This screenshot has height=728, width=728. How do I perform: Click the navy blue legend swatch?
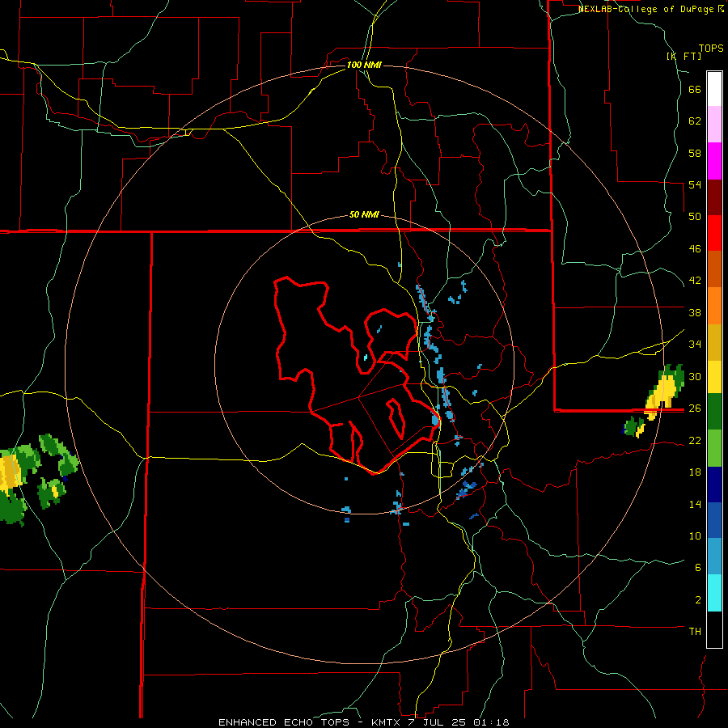pyautogui.click(x=714, y=485)
